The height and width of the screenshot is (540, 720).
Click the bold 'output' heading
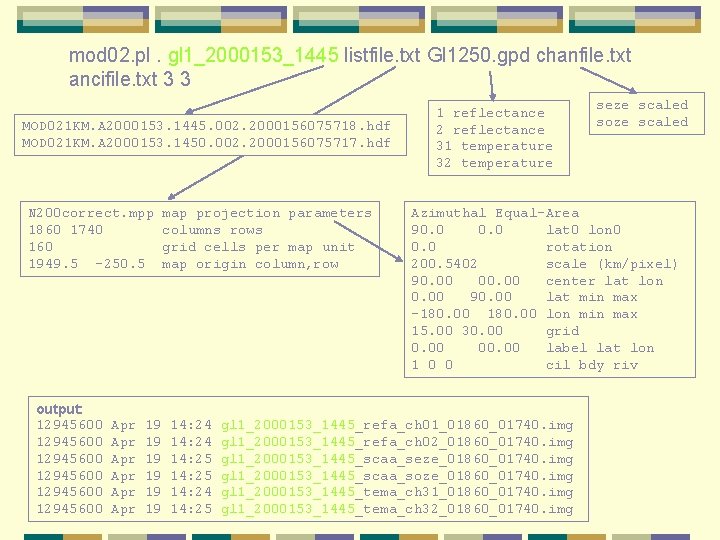(59, 409)
